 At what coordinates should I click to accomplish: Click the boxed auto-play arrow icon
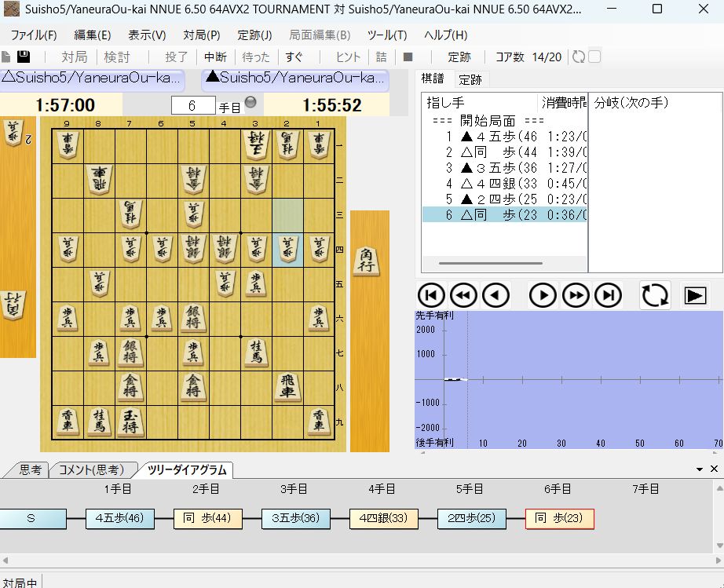[x=696, y=295]
